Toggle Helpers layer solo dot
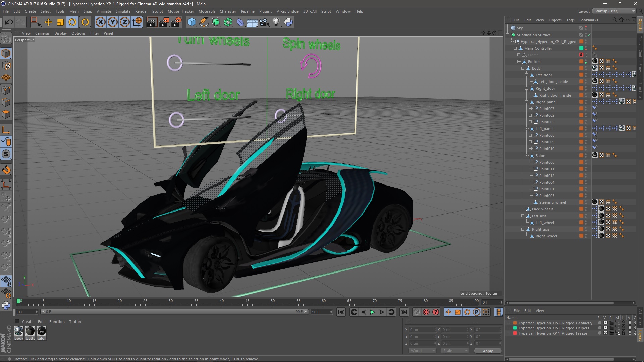This screenshot has height=362, width=644. coord(599,328)
